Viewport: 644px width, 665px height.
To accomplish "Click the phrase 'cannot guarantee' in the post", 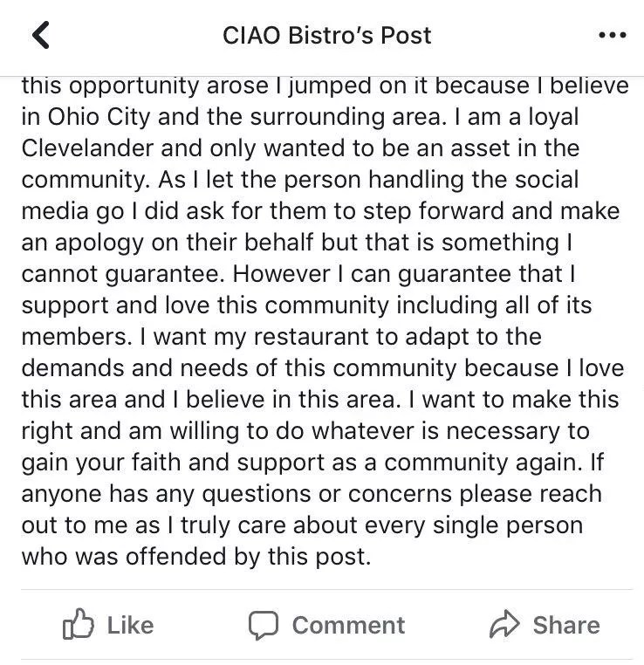I will (122, 274).
